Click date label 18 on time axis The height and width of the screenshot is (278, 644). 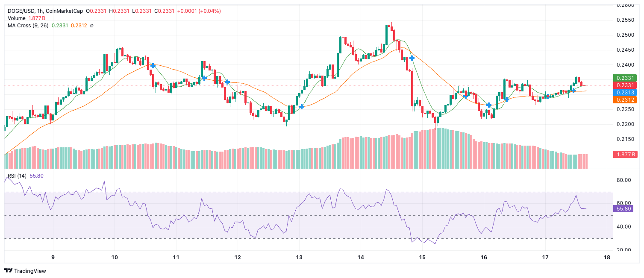[x=607, y=258]
